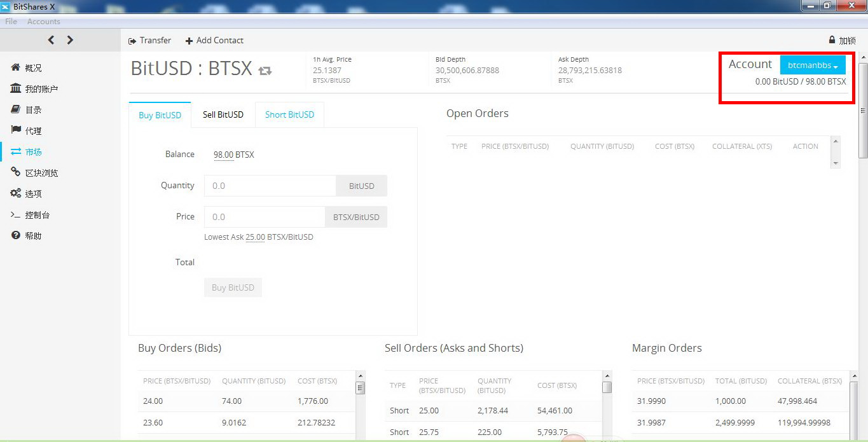Open 帮助 help page
868x442 pixels.
pyautogui.click(x=27, y=236)
